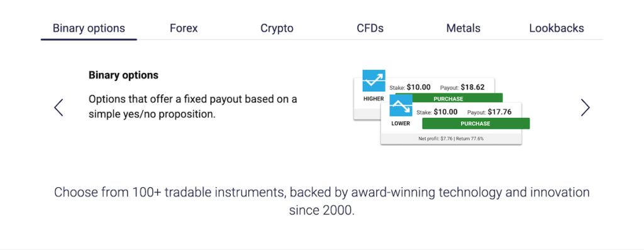
Task: Show the Lookbacks tab
Action: tap(557, 28)
